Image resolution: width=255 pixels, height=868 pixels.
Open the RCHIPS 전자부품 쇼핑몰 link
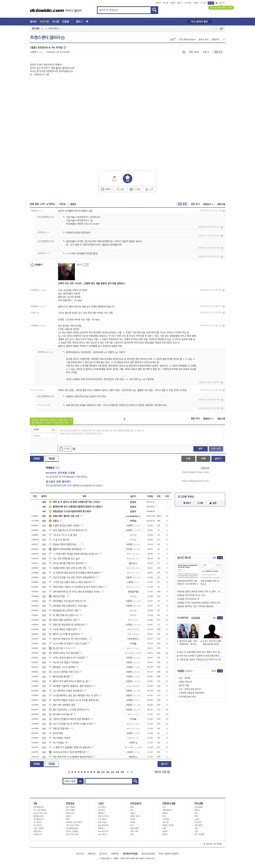61,473
